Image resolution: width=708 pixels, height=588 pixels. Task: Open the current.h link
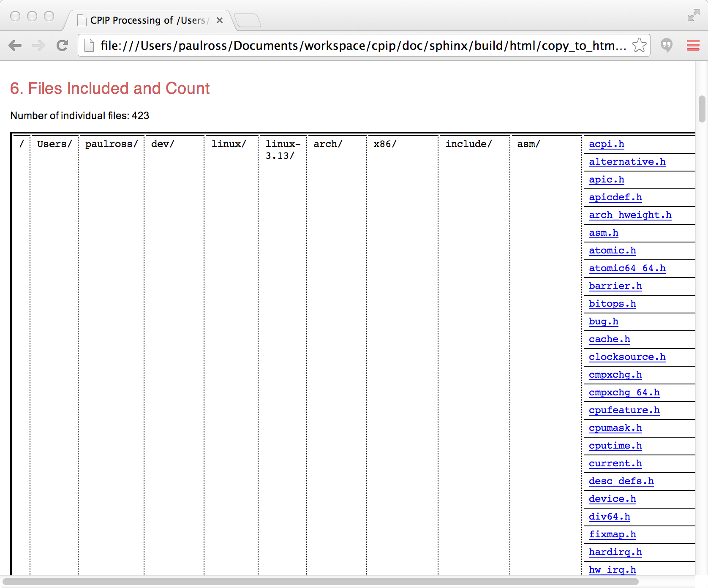[x=615, y=463]
